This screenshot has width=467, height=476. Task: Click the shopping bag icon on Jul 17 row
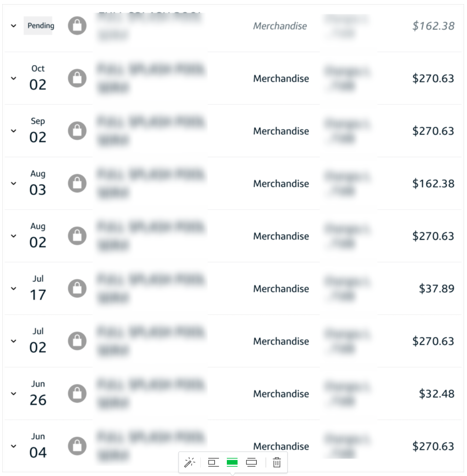77,288
